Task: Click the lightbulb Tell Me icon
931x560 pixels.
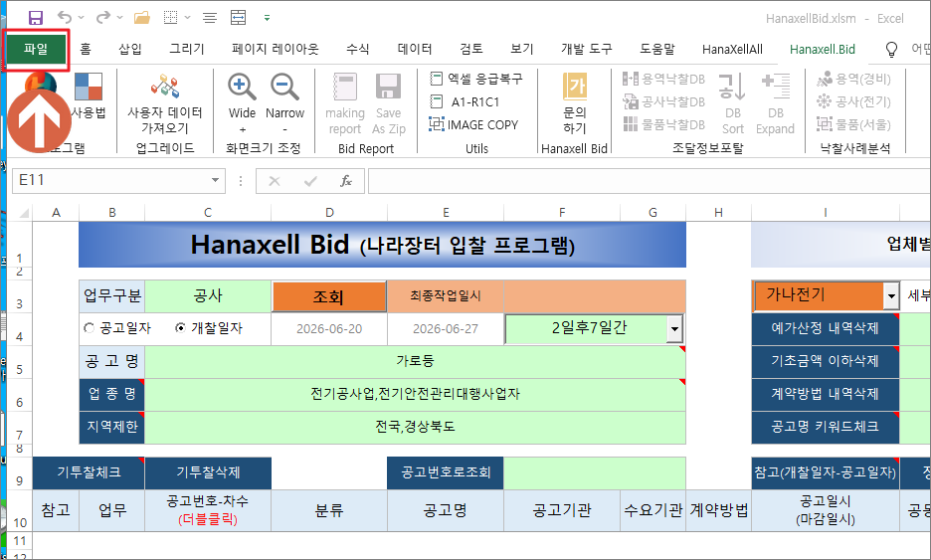Action: (891, 50)
